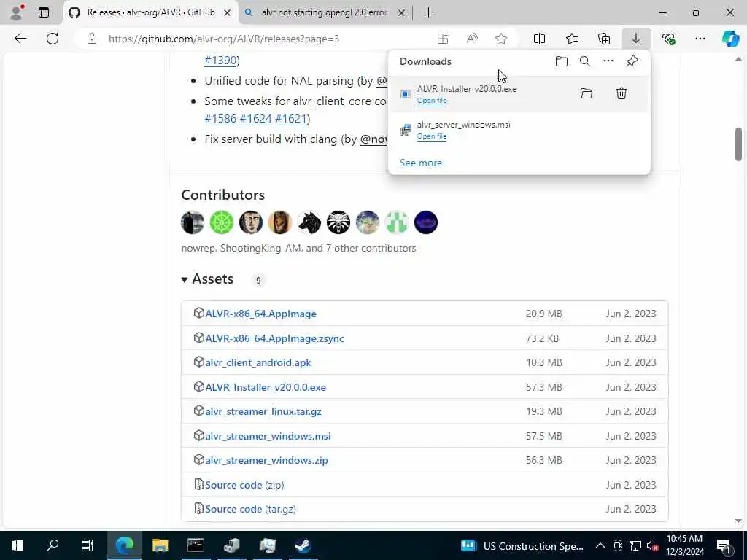747x560 pixels.
Task: Open tab actions menu
Action: pos(44,12)
